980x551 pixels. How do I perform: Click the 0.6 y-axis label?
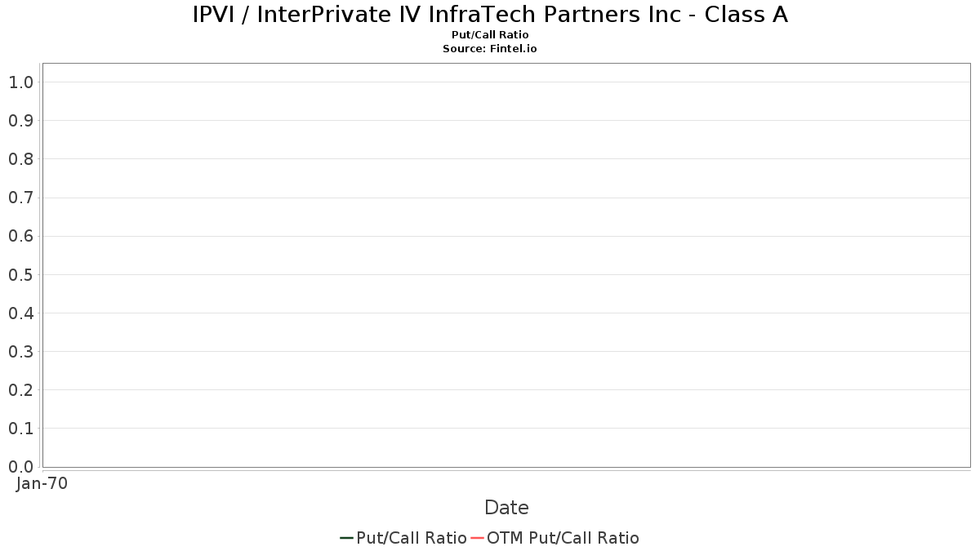tap(20, 236)
